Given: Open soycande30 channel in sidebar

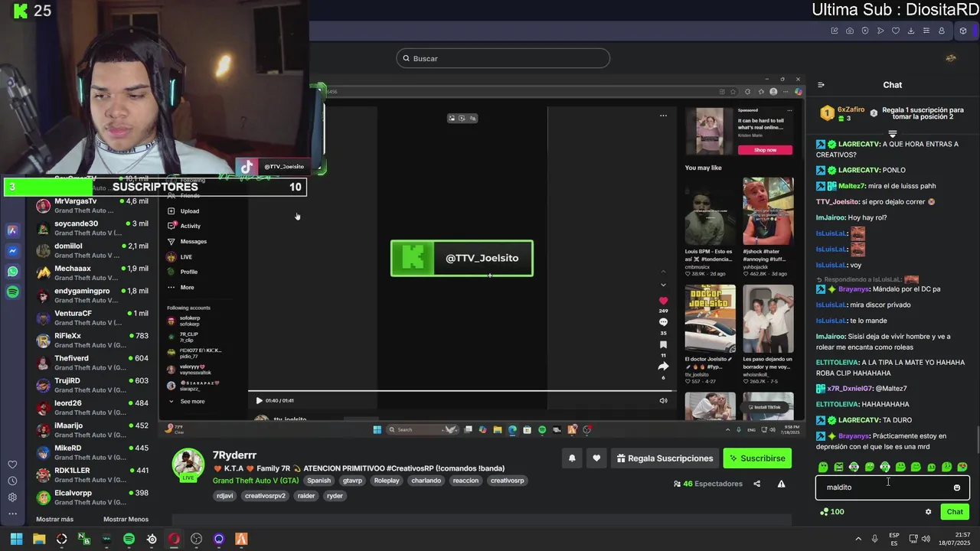Looking at the screenshot, I should [x=93, y=228].
